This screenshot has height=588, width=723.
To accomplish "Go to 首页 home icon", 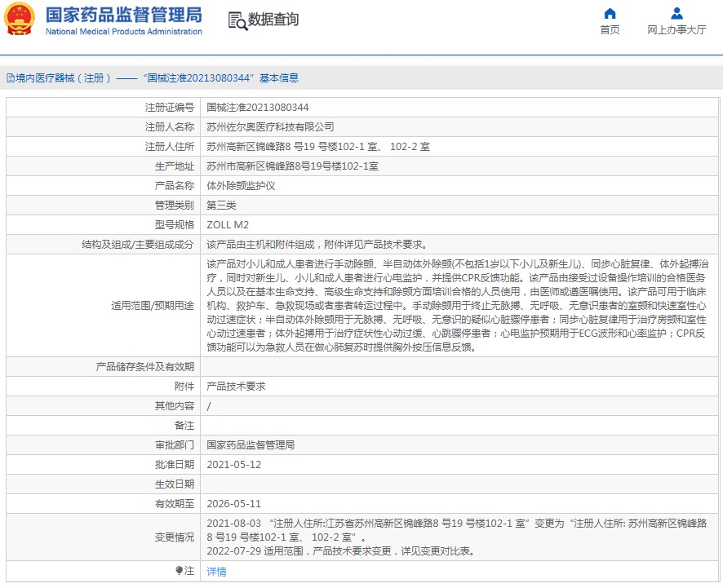I will point(610,13).
